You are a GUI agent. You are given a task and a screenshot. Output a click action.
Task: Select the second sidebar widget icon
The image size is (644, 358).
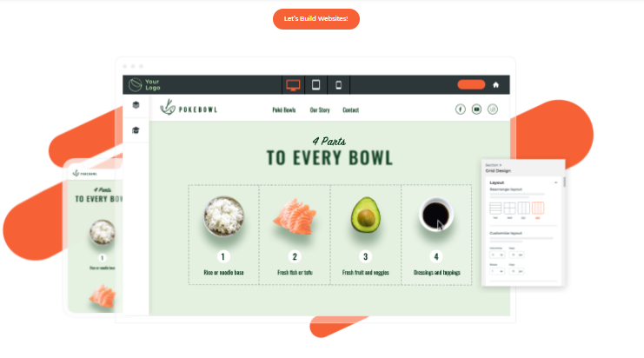pos(136,130)
